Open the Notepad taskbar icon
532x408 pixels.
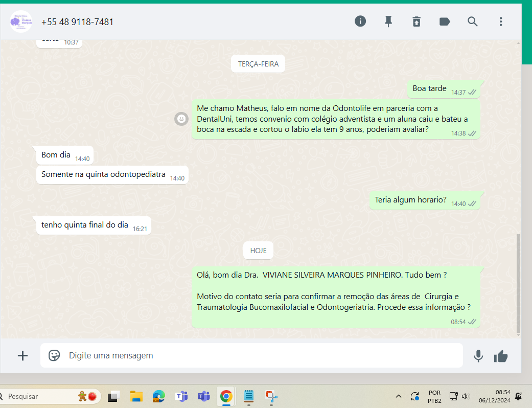point(249,396)
